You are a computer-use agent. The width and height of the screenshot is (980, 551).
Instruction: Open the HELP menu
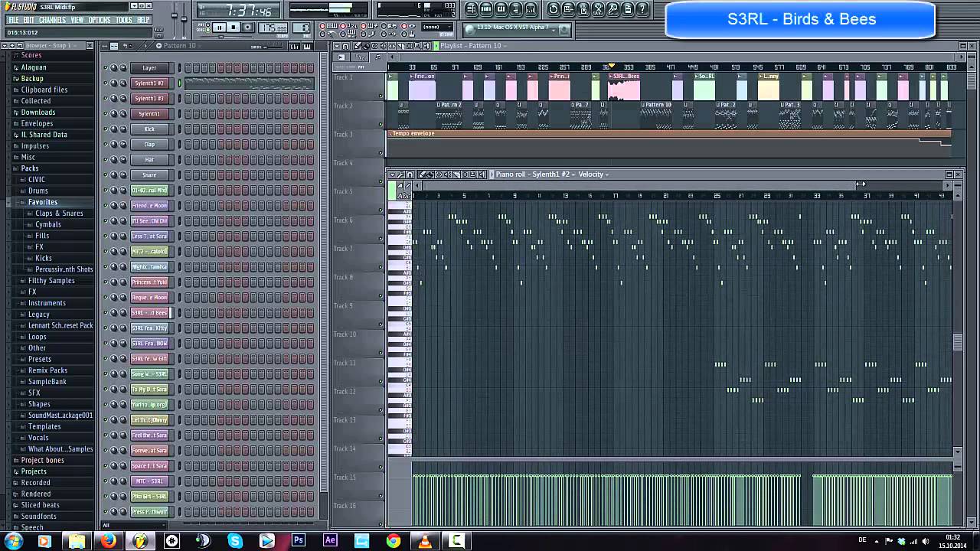[143, 20]
